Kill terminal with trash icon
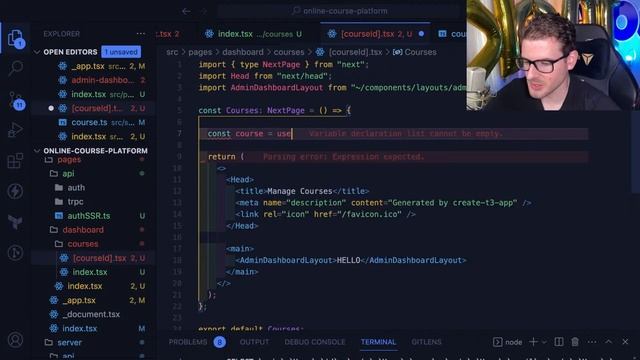 click(x=575, y=342)
